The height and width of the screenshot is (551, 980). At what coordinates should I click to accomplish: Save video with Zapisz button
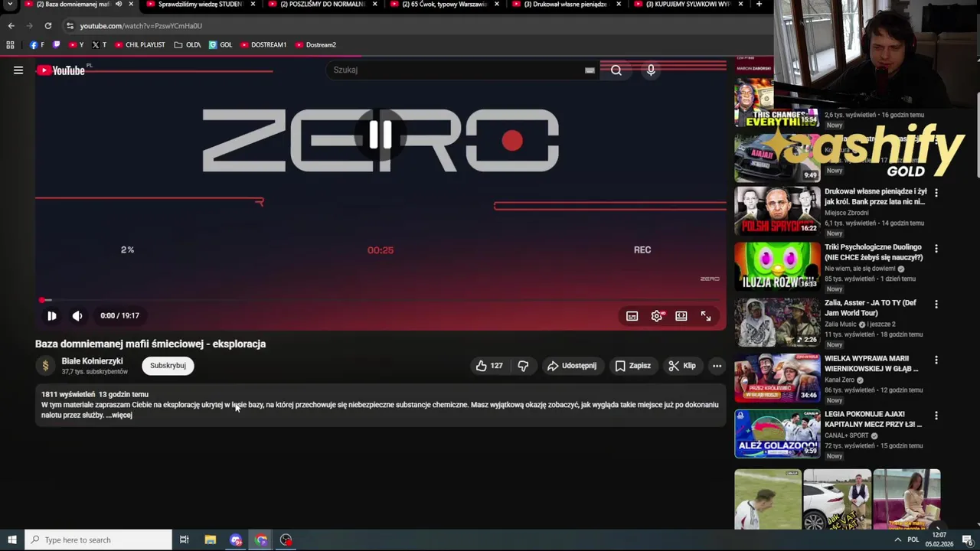click(632, 366)
